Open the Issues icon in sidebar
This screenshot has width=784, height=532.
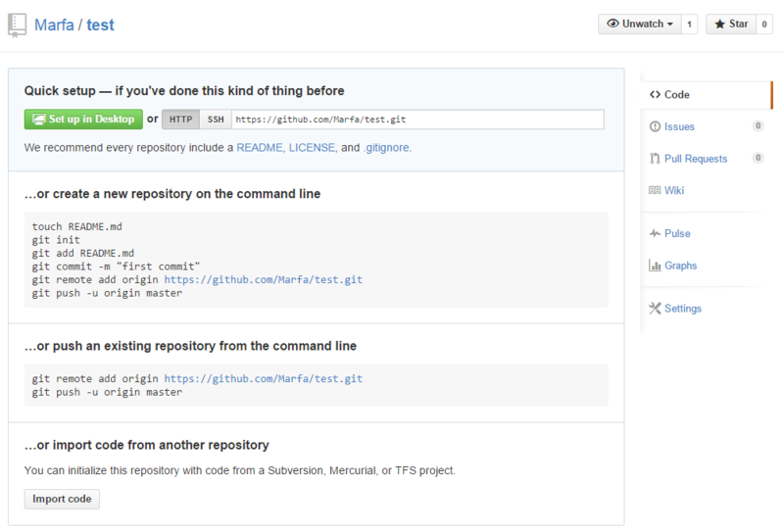click(655, 126)
